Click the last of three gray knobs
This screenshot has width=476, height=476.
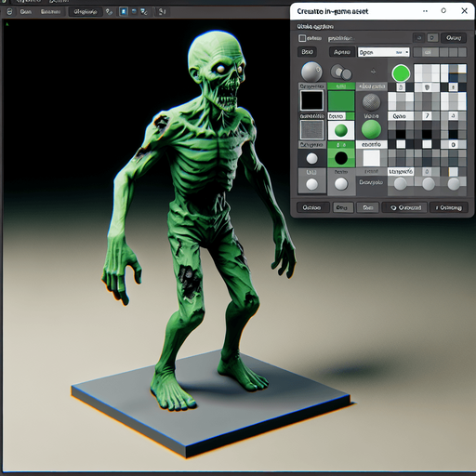point(454,184)
